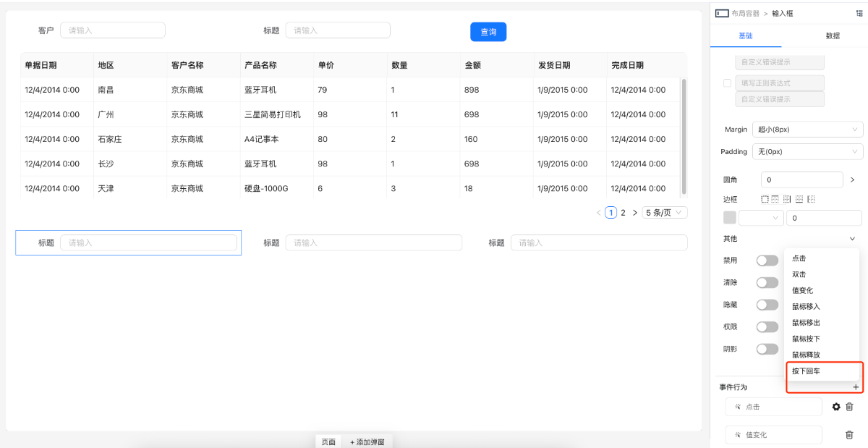Click page 2 in the pagination
This screenshot has width=868, height=448.
623,212
